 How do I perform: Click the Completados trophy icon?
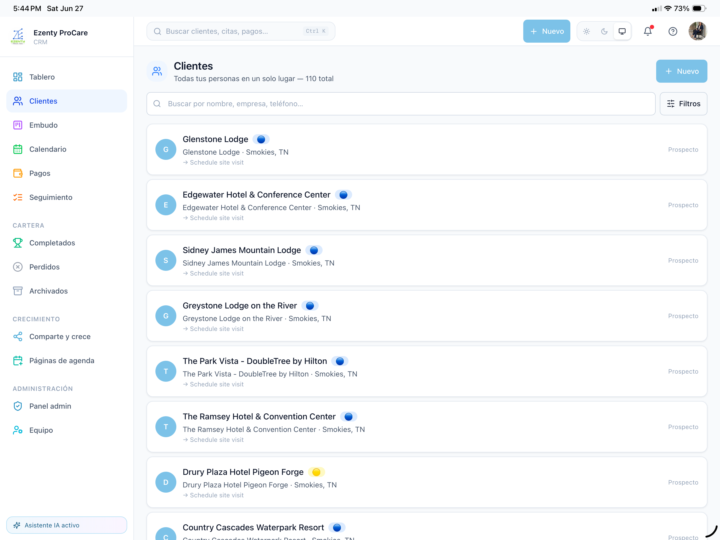(x=17, y=243)
